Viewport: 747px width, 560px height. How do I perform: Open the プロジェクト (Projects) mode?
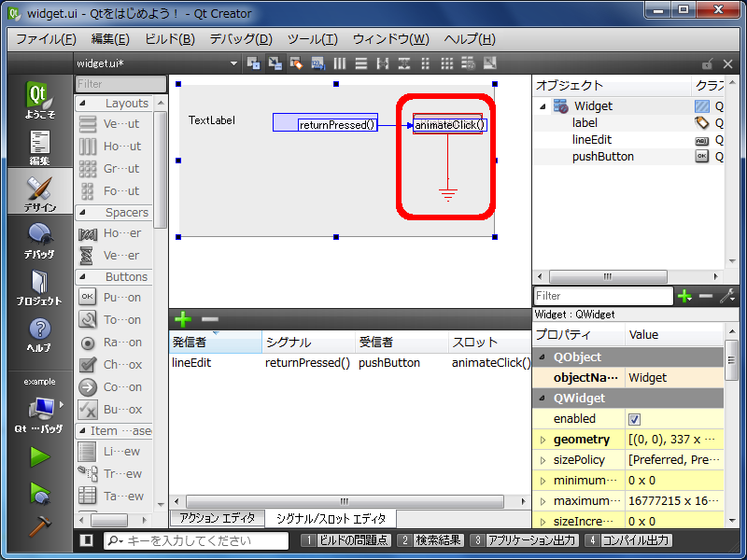coord(39,287)
